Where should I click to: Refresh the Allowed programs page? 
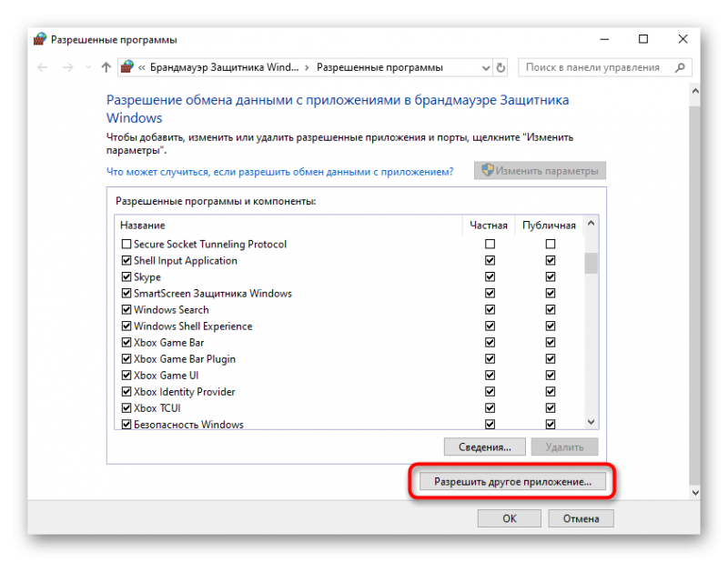click(x=500, y=68)
